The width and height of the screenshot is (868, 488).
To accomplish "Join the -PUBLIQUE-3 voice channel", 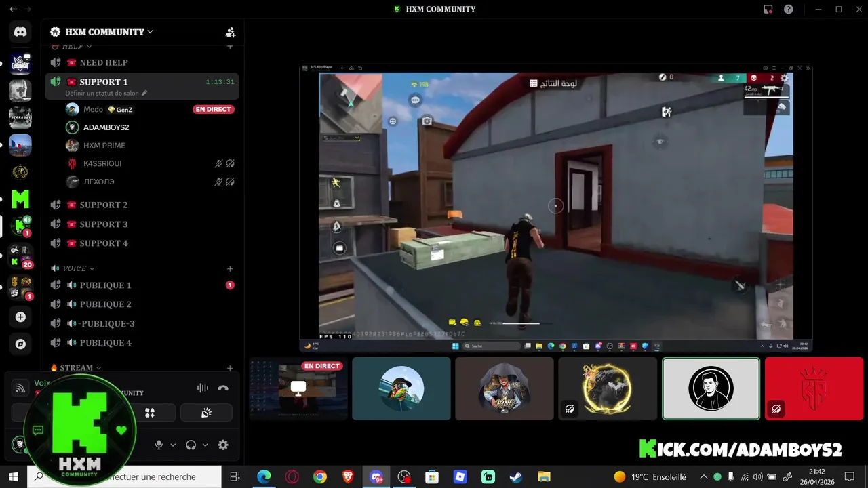I will [x=142, y=323].
